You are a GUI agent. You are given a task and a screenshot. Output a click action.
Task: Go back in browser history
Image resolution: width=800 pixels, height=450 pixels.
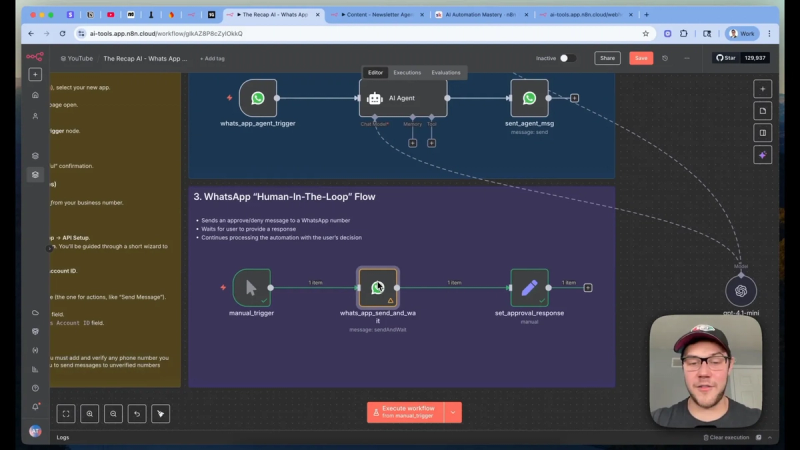(31, 34)
